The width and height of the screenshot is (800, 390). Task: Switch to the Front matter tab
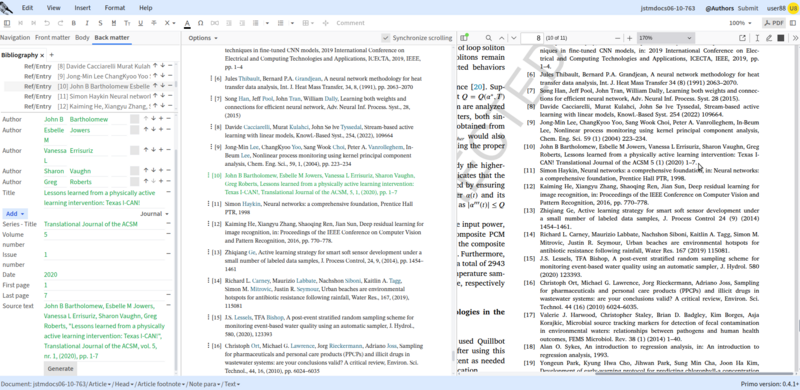[53, 38]
